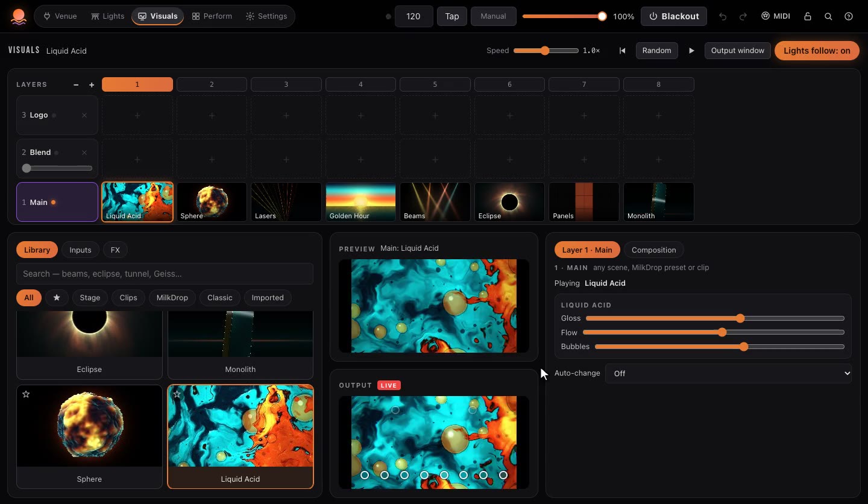Viewport: 868px width, 504px height.
Task: Click the app logo icon
Action: coord(19,16)
